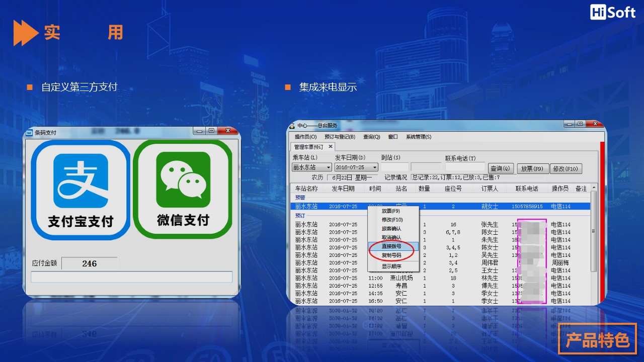The height and width of the screenshot is (362, 644).
Task: Click the HiSoft logo
Action: coord(613,13)
